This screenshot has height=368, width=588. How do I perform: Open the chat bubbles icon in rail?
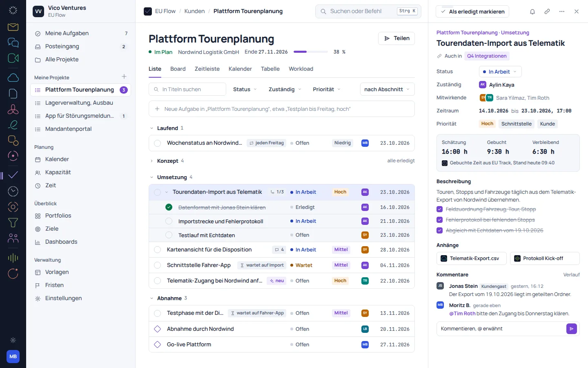tap(13, 43)
